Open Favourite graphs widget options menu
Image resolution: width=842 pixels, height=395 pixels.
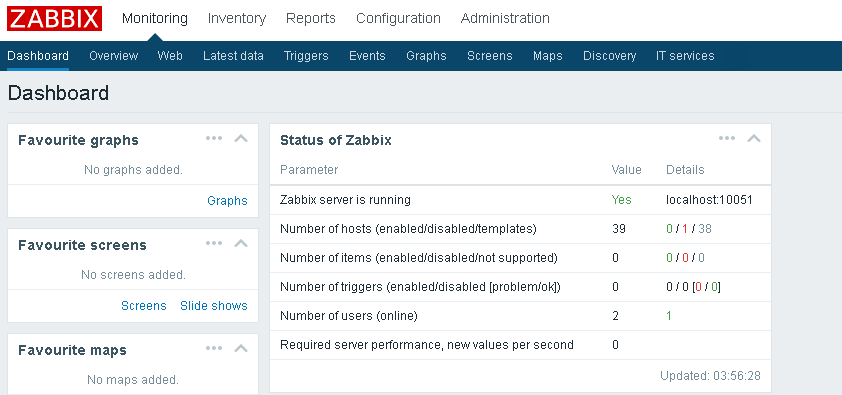coord(214,138)
